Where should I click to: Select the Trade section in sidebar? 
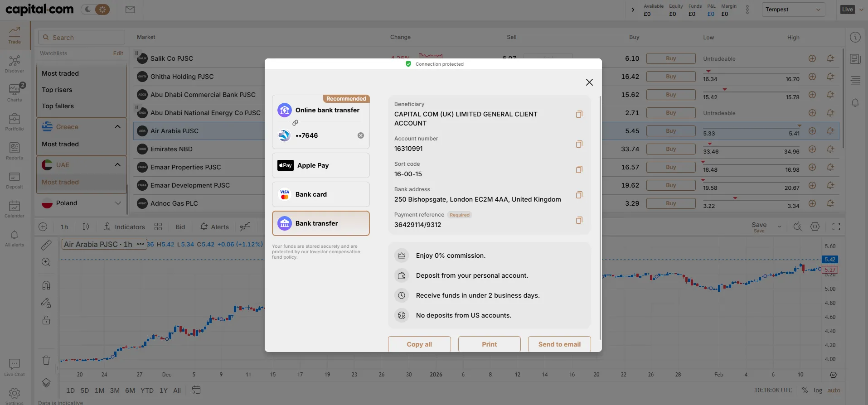tap(15, 35)
